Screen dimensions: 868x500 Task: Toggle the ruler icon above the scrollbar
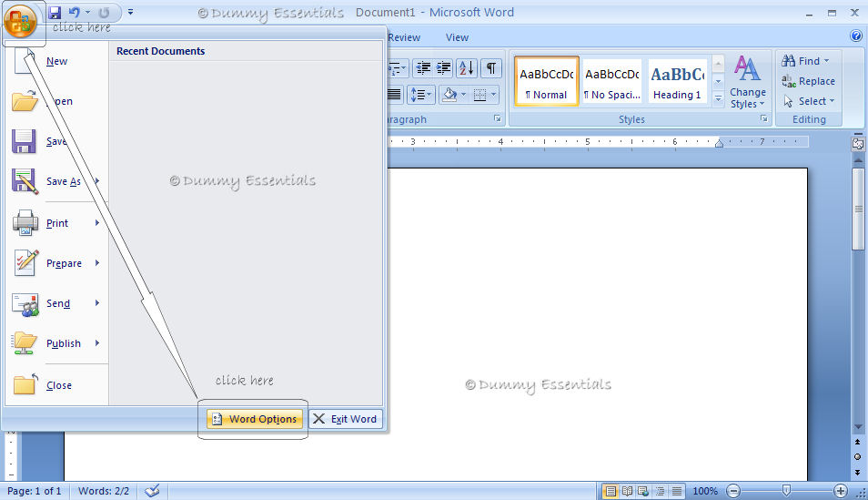(858, 144)
